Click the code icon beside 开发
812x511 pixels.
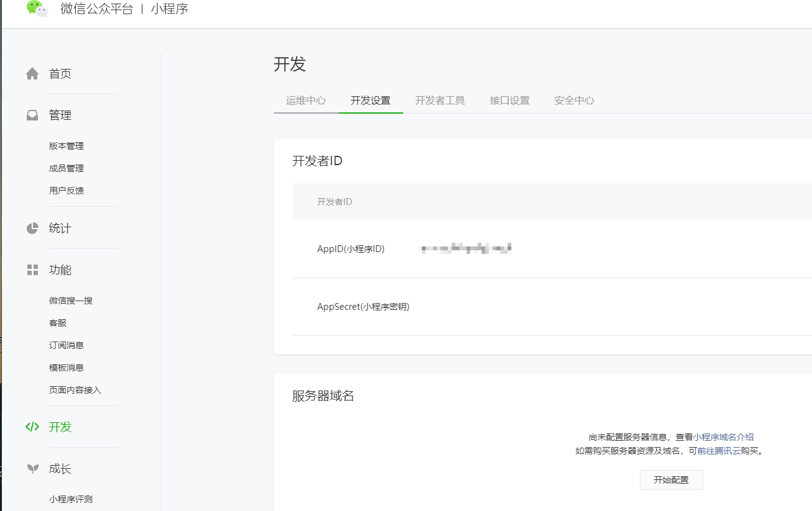[32, 427]
